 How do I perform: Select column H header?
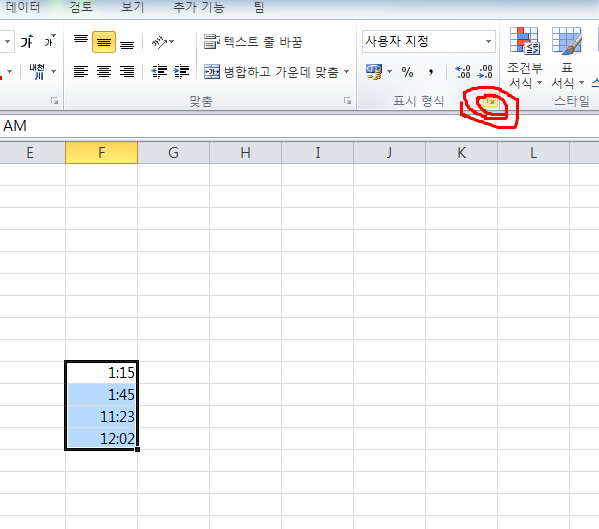point(245,153)
